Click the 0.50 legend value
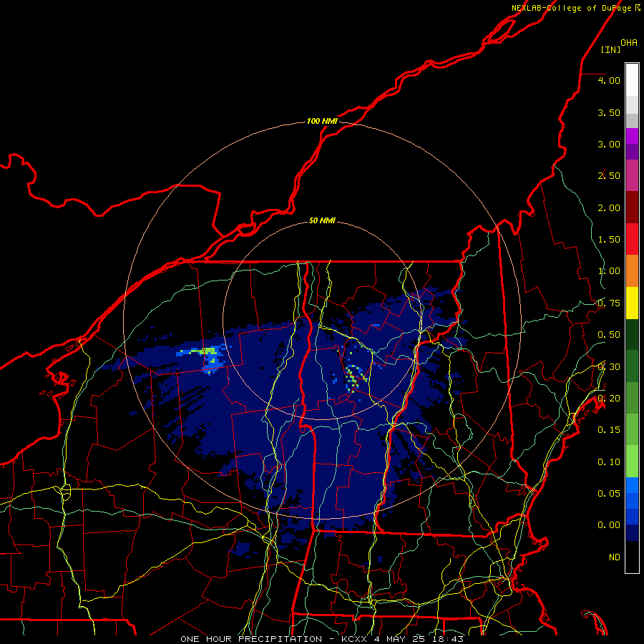Screen dimensions: 644x644 tap(609, 335)
